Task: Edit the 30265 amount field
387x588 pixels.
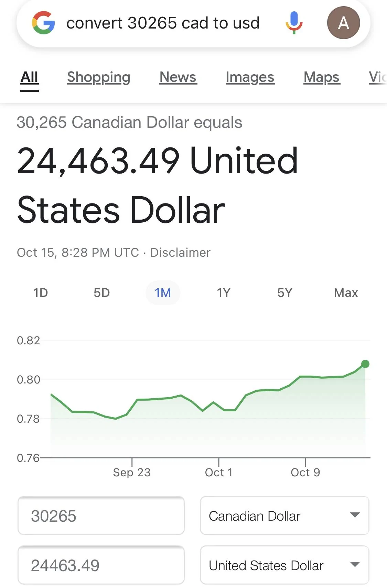Action: pyautogui.click(x=101, y=515)
